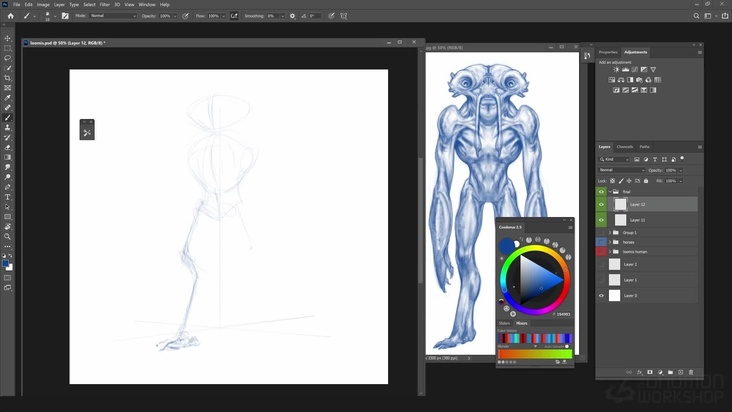Click the hex value 194993 field
Image resolution: width=732 pixels, height=412 pixels.
[563, 314]
